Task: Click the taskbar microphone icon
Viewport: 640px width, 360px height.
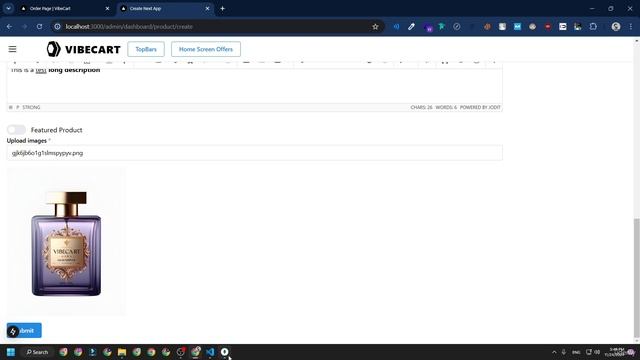Action: click(x=564, y=352)
